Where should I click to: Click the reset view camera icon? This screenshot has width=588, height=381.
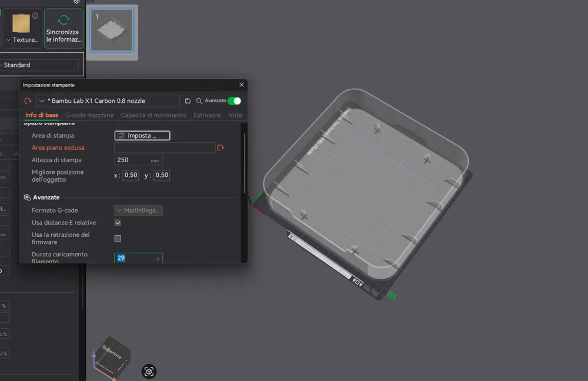click(149, 372)
